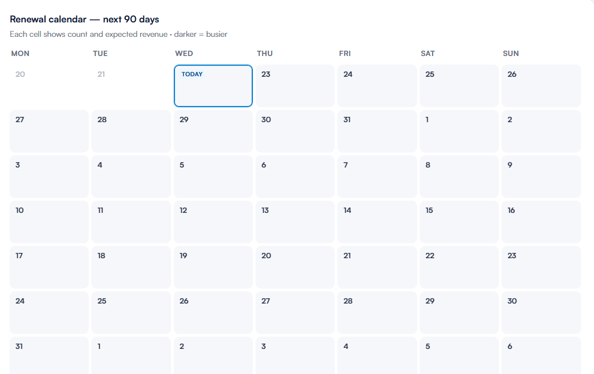
Task: Choose the Thursday 6 cell
Action: point(295,177)
